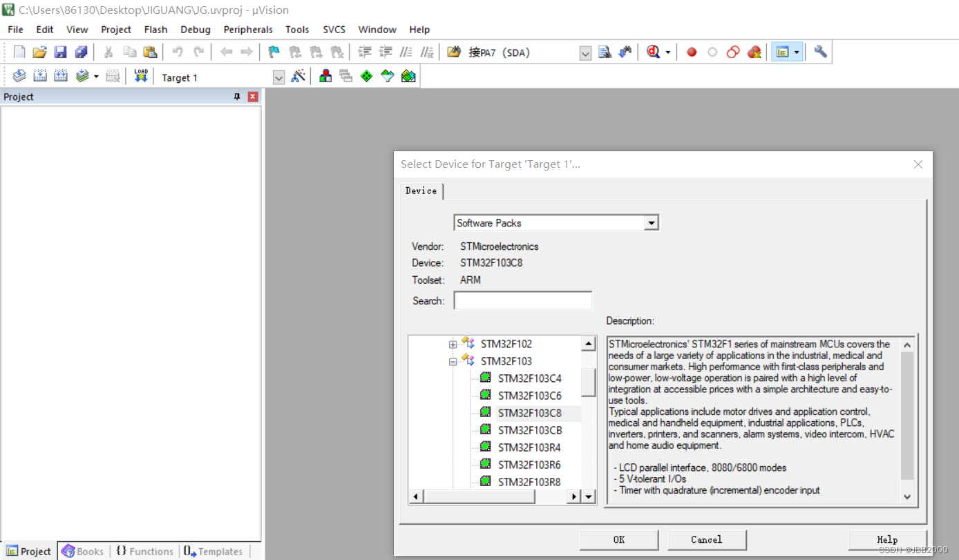The width and height of the screenshot is (959, 560).
Task: Switch to the Books tab
Action: 83,551
